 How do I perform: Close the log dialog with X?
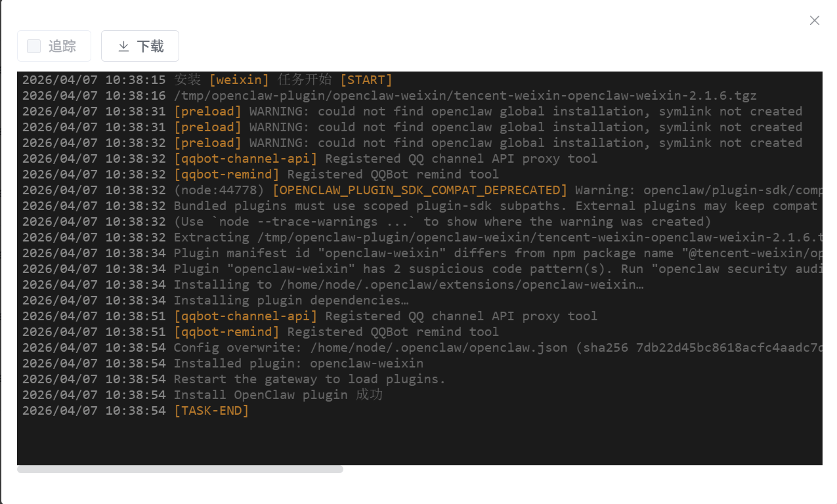coord(814,20)
